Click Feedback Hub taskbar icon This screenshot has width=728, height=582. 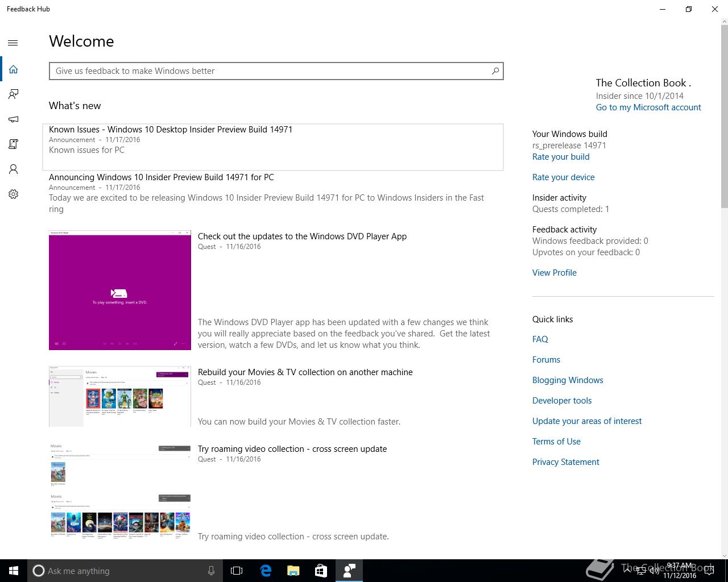point(349,571)
